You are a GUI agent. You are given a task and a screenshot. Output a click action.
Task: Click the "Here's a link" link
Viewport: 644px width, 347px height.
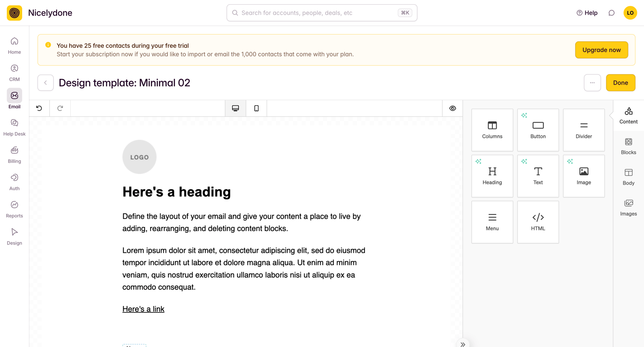click(143, 309)
